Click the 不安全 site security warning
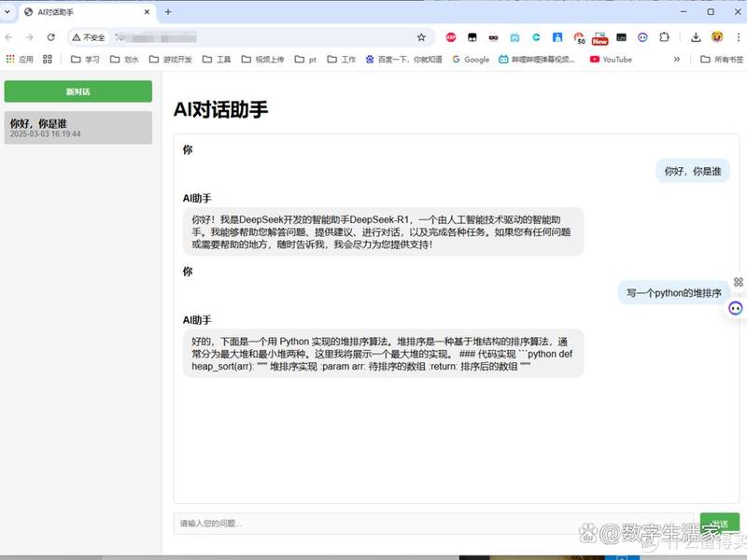747x560 pixels. click(x=89, y=37)
